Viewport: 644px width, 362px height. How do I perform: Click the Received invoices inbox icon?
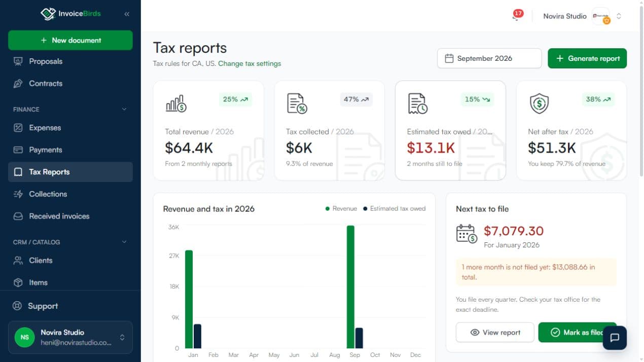(x=18, y=216)
